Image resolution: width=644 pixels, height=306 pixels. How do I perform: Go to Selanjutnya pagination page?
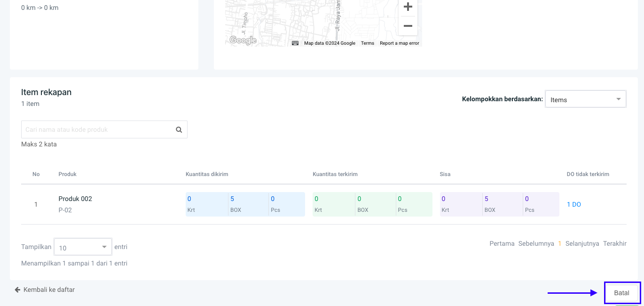point(582,243)
